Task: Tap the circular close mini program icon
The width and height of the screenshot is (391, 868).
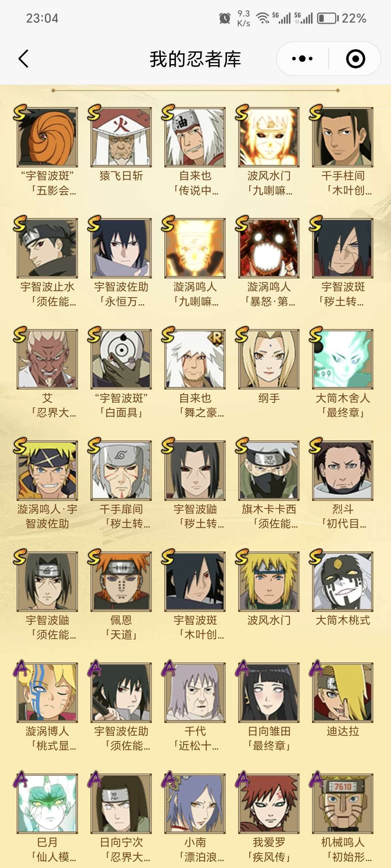Action: click(355, 59)
